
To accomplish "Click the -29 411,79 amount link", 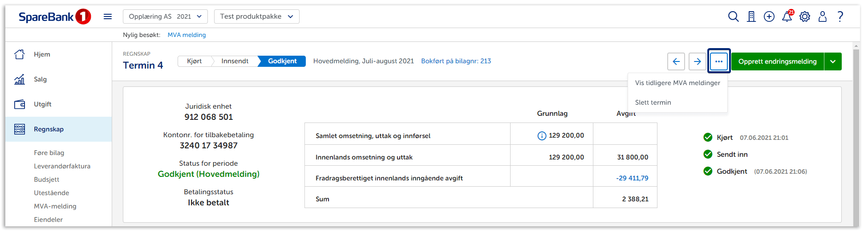I will point(632,178).
